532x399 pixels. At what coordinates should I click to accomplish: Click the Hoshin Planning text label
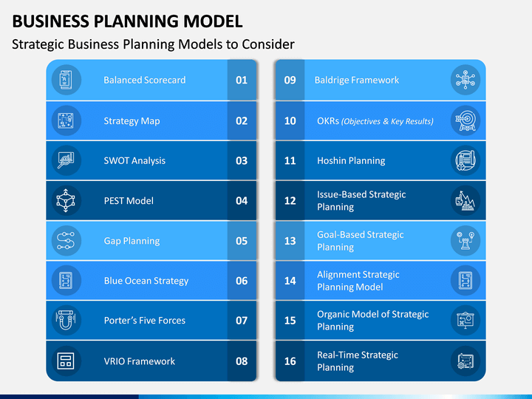click(x=351, y=160)
